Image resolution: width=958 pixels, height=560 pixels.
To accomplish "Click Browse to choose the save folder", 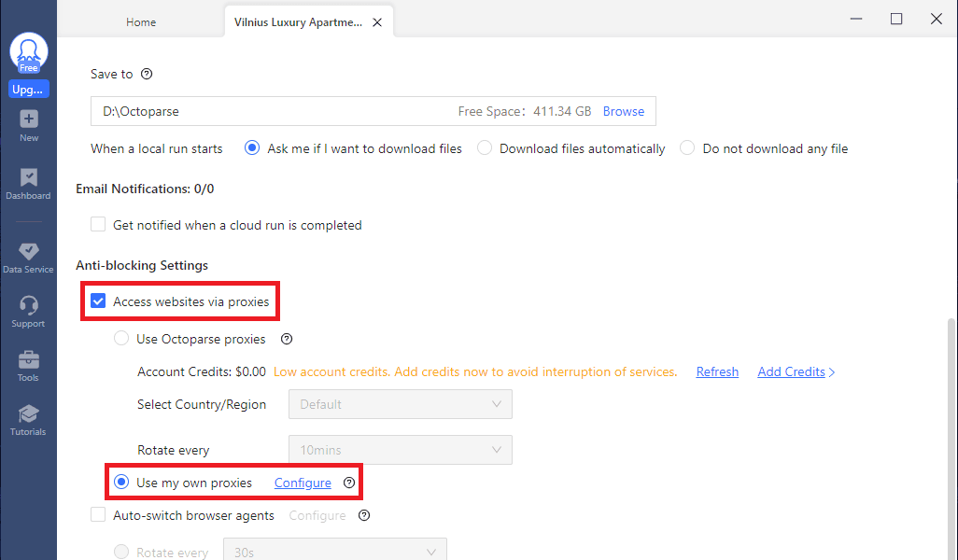I will click(x=623, y=111).
